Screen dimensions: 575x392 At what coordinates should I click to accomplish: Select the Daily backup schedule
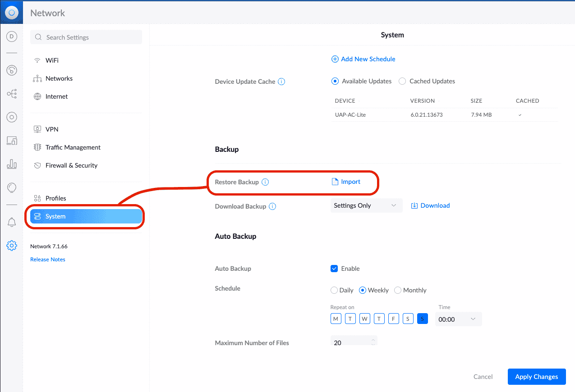coord(334,290)
